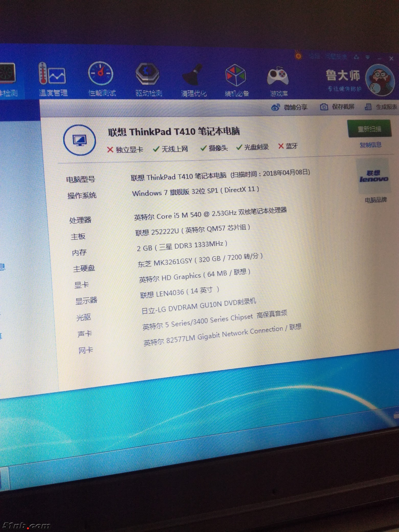Click the 鲁大师 title logo text
The height and width of the screenshot is (532, 399).
[343, 76]
